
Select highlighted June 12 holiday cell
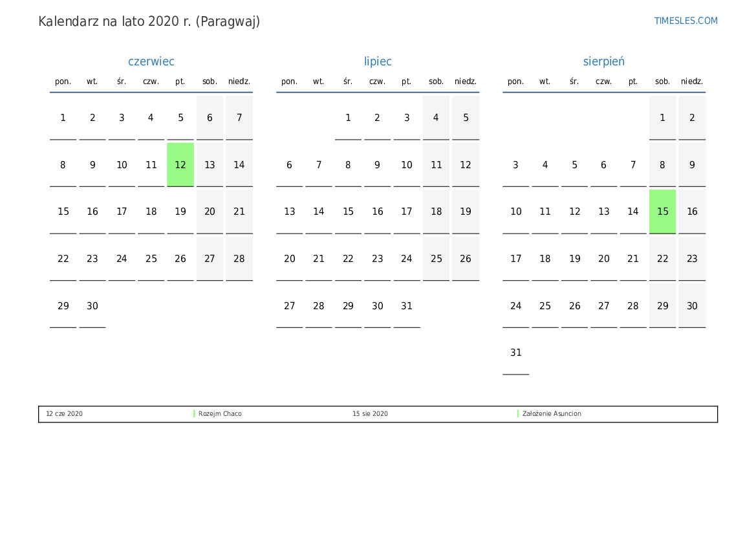180,165
